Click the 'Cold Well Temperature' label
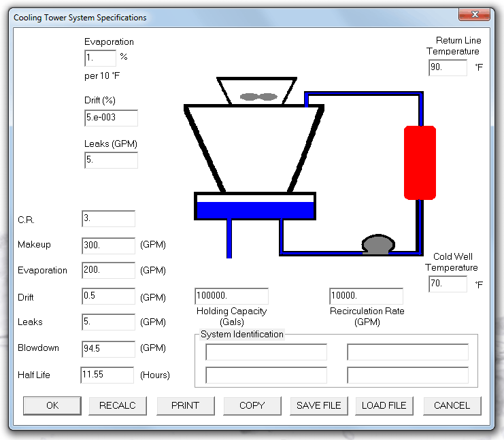The height and width of the screenshot is (440, 504). [452, 262]
